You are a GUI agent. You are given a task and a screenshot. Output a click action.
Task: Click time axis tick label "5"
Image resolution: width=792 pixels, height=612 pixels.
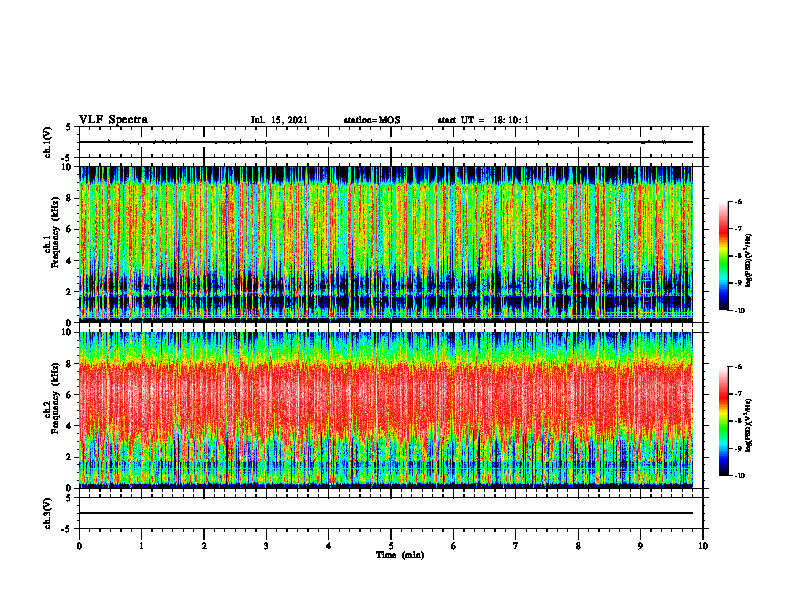pyautogui.click(x=391, y=546)
